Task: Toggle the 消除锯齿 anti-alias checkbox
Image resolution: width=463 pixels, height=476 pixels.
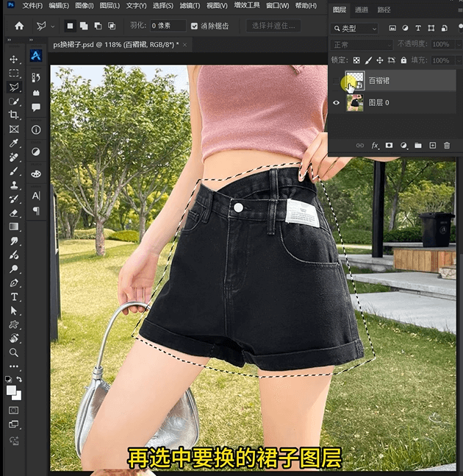Action: tap(194, 26)
